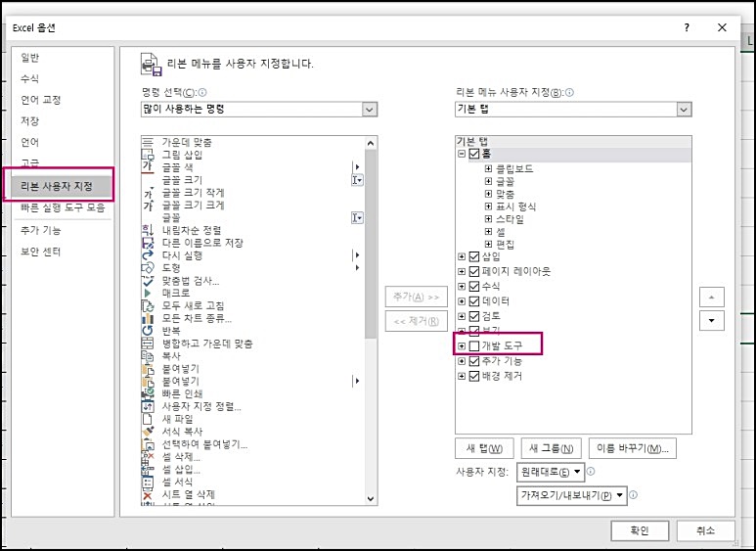Click the 글꼴 크기 작게 icon
The height and width of the screenshot is (551, 756).
(x=148, y=193)
